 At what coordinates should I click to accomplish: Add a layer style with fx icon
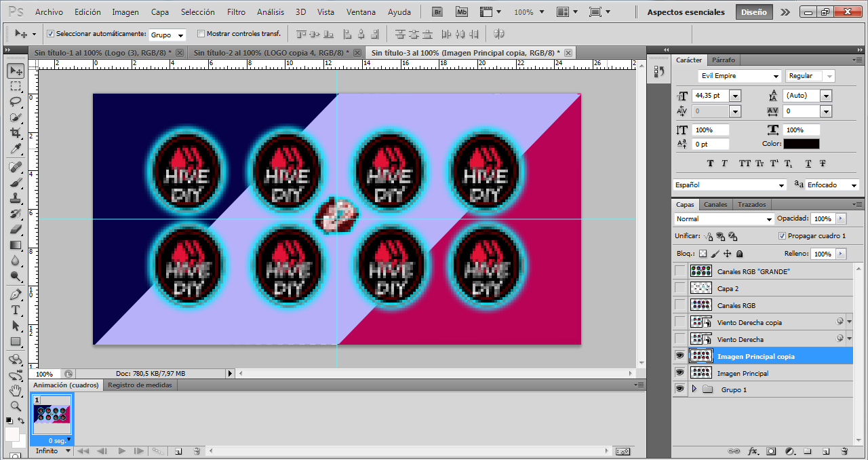pos(753,451)
